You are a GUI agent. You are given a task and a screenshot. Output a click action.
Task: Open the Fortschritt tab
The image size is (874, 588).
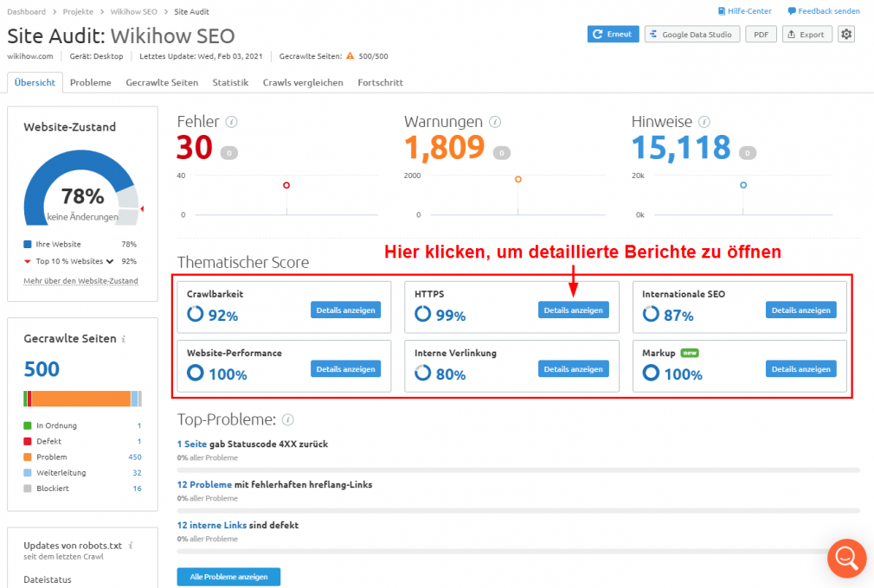pyautogui.click(x=380, y=82)
